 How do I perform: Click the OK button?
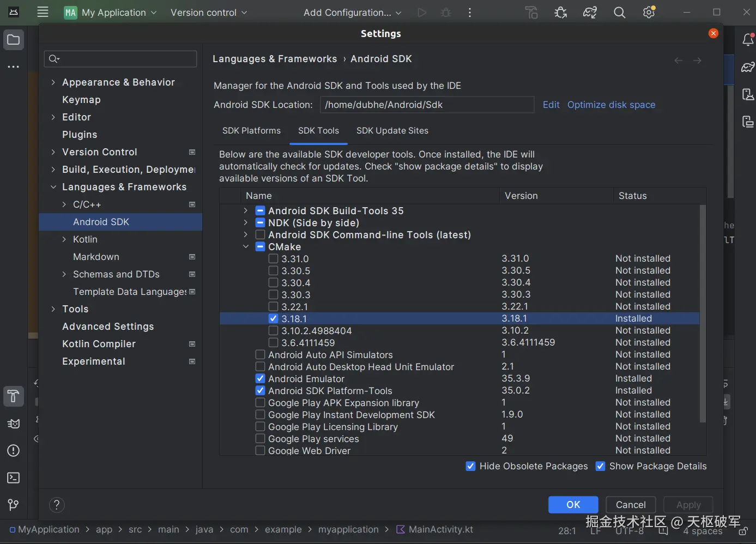click(573, 505)
